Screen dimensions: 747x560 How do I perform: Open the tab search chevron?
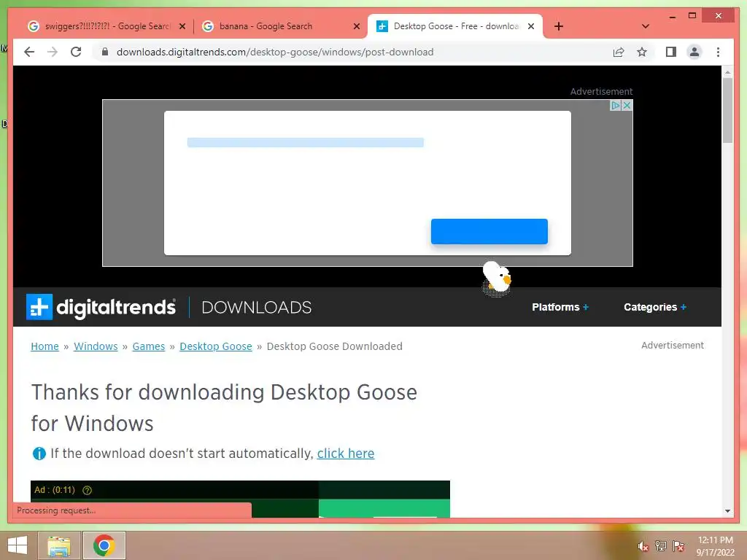coord(646,26)
